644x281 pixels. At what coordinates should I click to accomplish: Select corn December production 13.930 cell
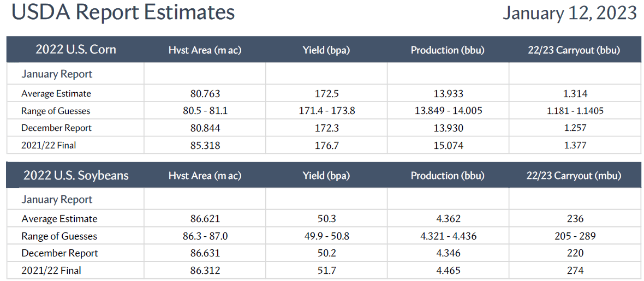pos(448,128)
